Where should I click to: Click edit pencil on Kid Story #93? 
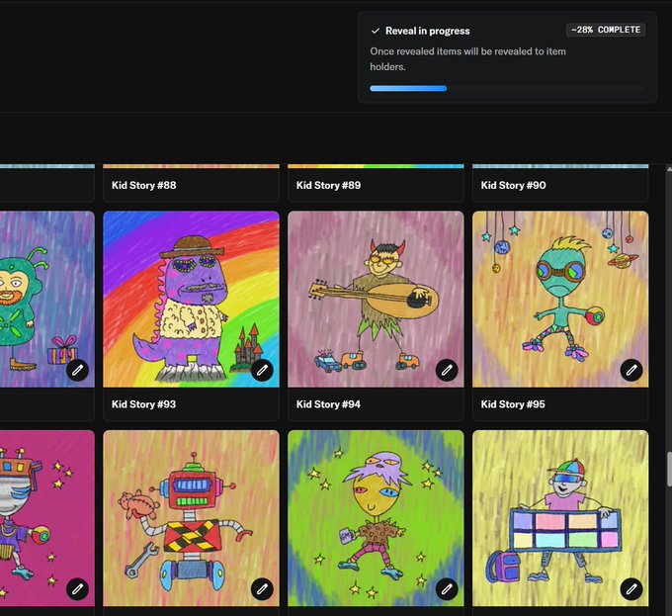point(262,370)
